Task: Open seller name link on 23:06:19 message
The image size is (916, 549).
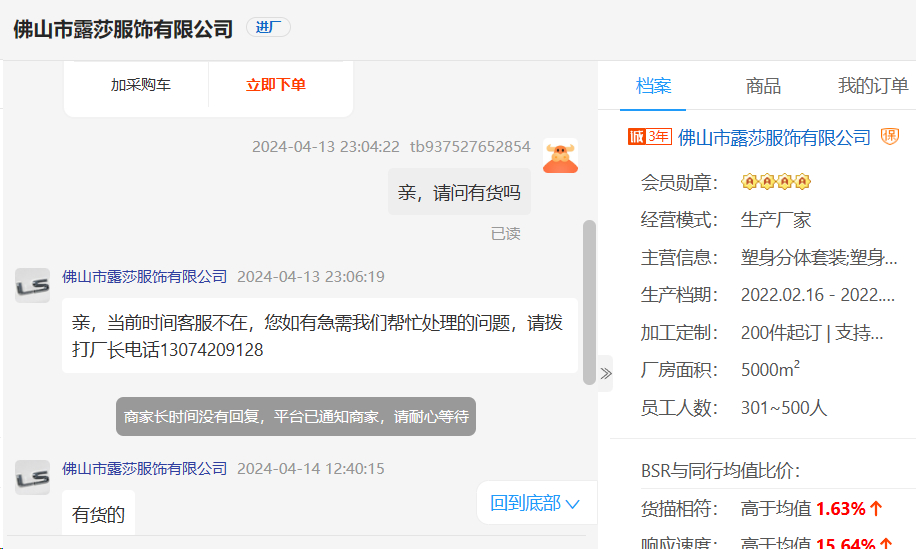Action: tap(144, 277)
